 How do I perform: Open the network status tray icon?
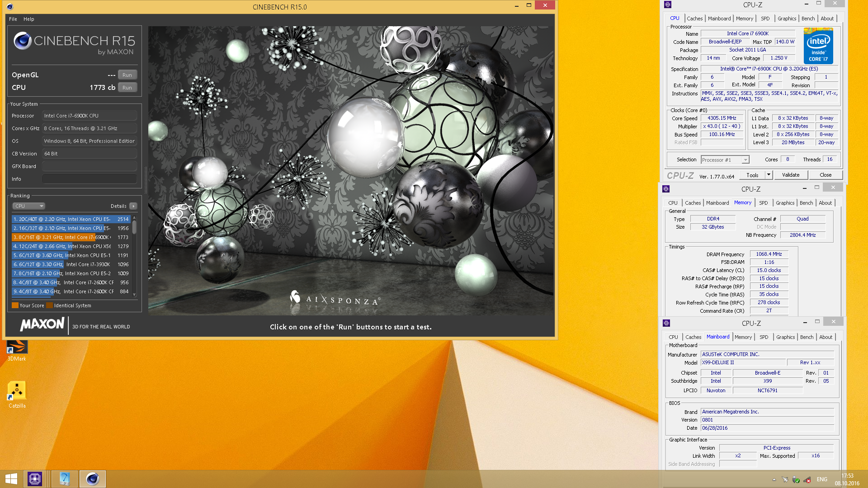807,480
